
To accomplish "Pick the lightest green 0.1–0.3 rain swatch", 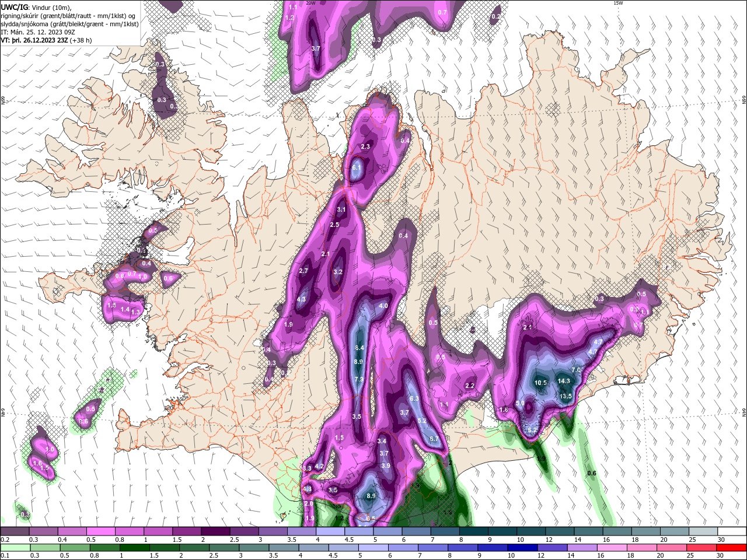I will [15, 547].
